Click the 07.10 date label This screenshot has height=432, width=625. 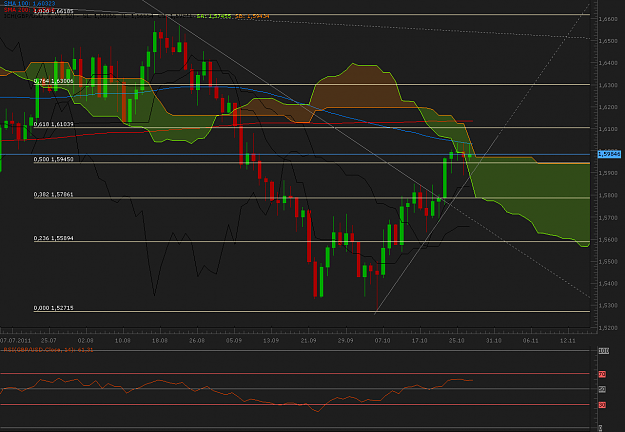[383, 341]
